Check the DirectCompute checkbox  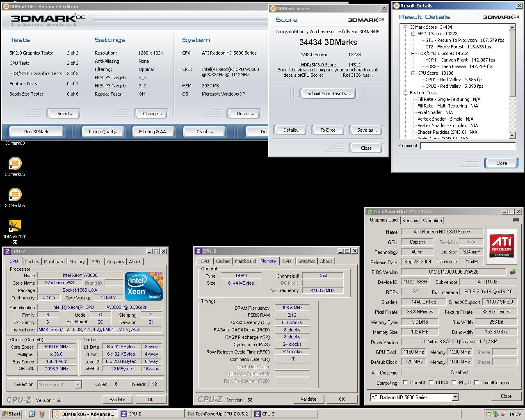pos(477,383)
